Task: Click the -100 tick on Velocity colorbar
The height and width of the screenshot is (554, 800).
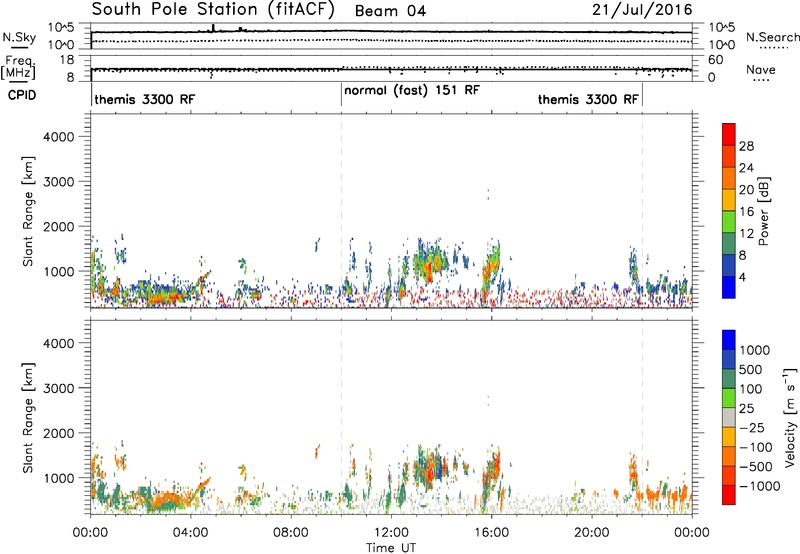Action: click(756, 447)
